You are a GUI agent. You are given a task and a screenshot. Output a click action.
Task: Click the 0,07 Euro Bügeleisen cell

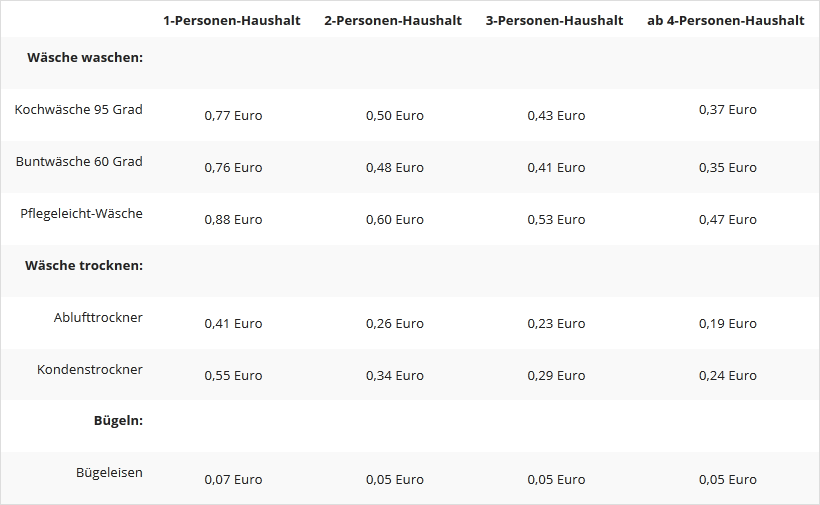coord(233,479)
